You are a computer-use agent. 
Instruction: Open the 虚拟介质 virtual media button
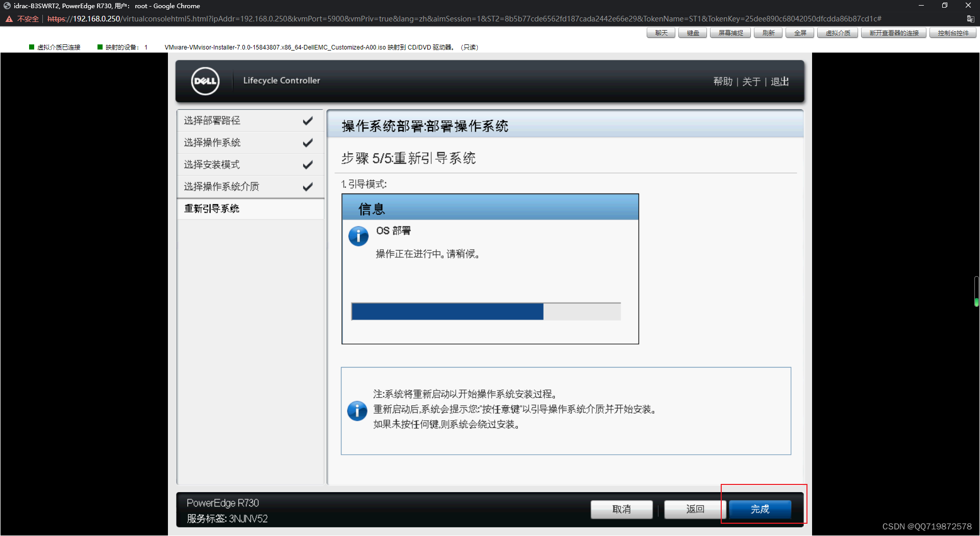pyautogui.click(x=838, y=33)
